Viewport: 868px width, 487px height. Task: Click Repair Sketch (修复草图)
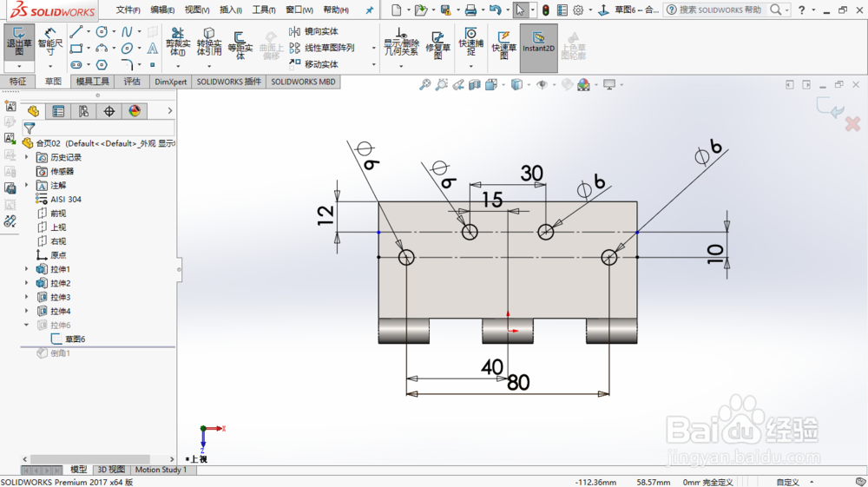(x=437, y=44)
